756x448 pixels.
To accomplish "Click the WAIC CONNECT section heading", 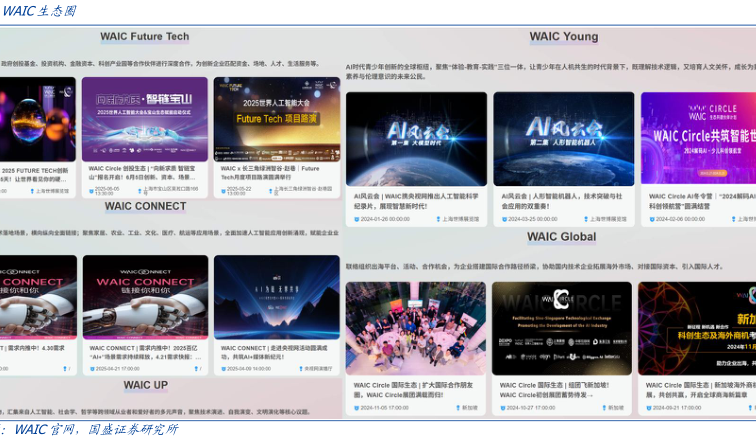I will 145,206.
